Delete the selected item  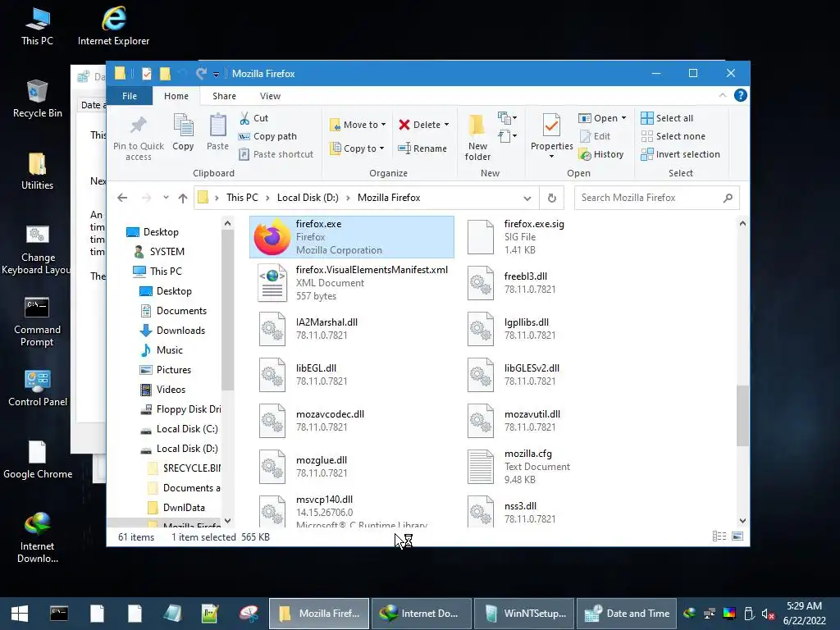(419, 125)
